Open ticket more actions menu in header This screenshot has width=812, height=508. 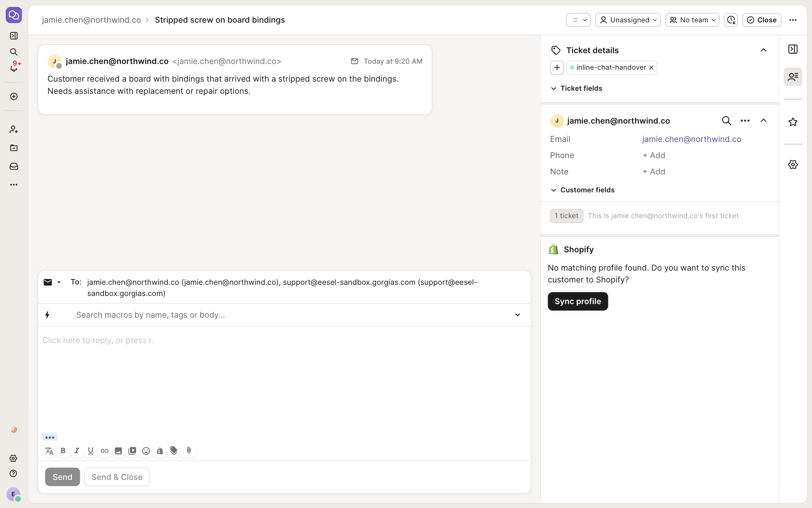793,20
